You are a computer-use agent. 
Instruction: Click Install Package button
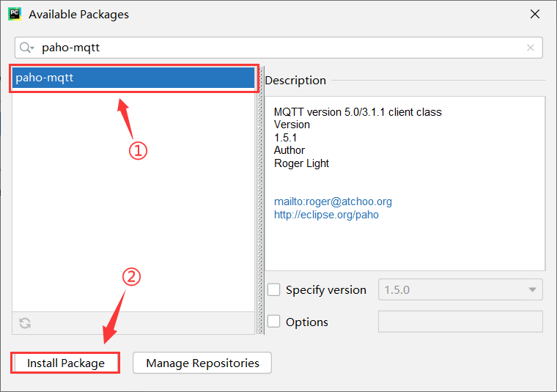tap(66, 363)
